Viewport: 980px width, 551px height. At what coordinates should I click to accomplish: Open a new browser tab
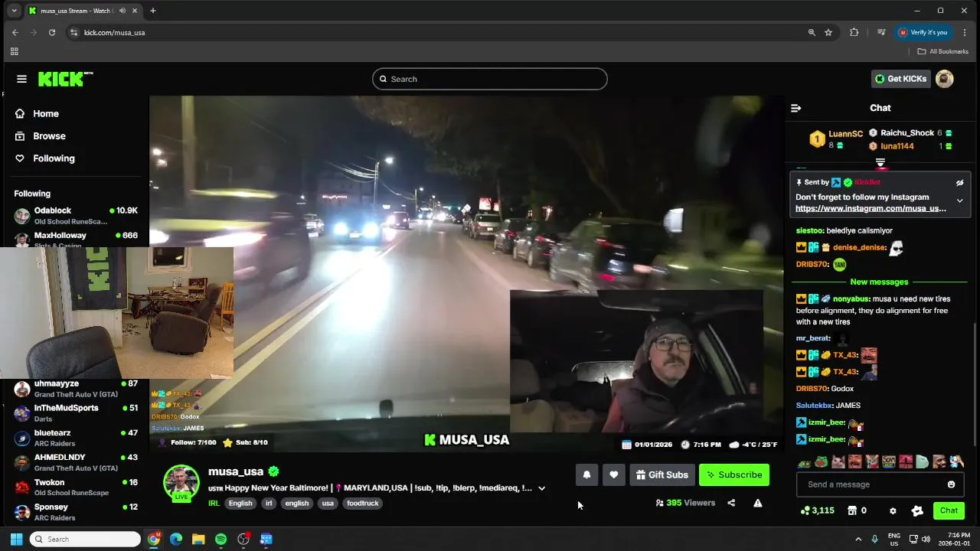(153, 11)
